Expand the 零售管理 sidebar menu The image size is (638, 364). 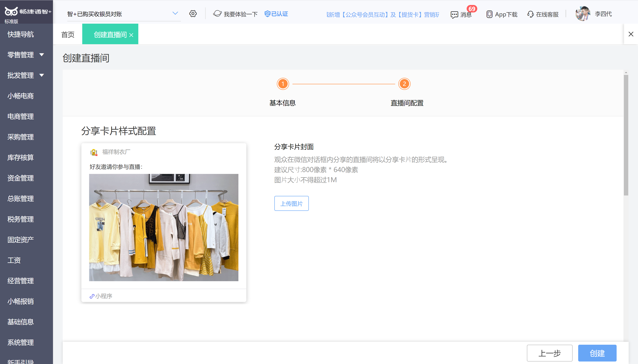pyautogui.click(x=42, y=55)
